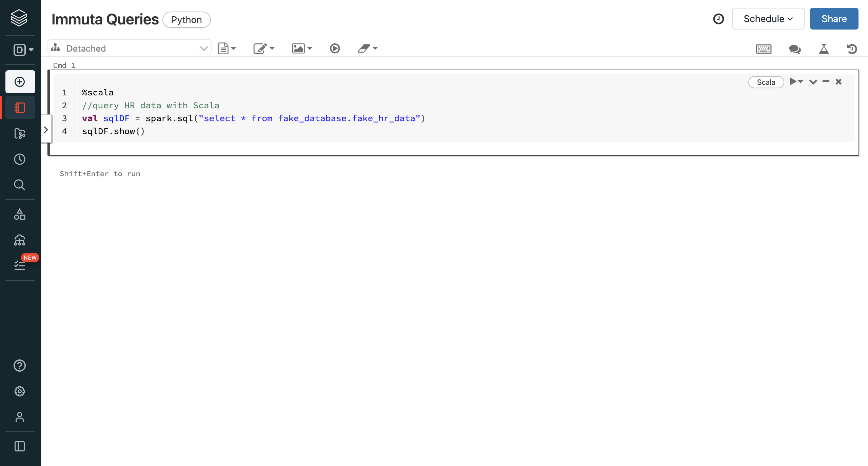The width and height of the screenshot is (868, 466).
Task: Click the Databricks logo icon
Action: pos(19,18)
